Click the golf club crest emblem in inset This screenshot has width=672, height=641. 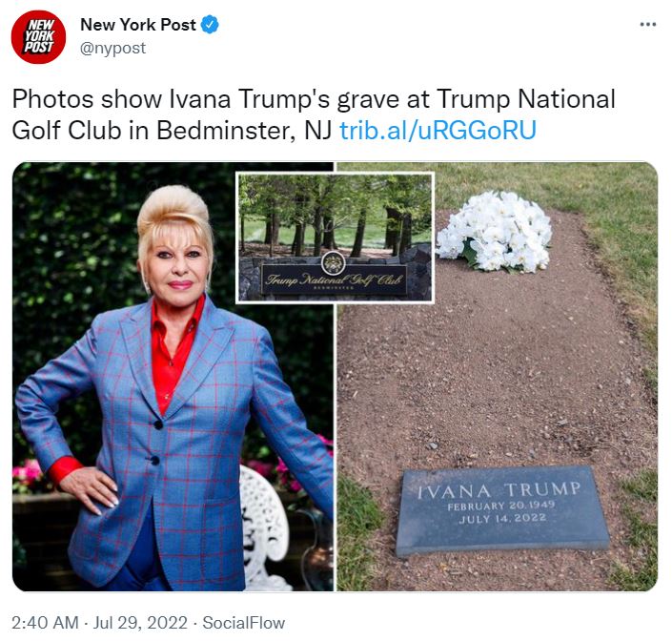click(333, 263)
